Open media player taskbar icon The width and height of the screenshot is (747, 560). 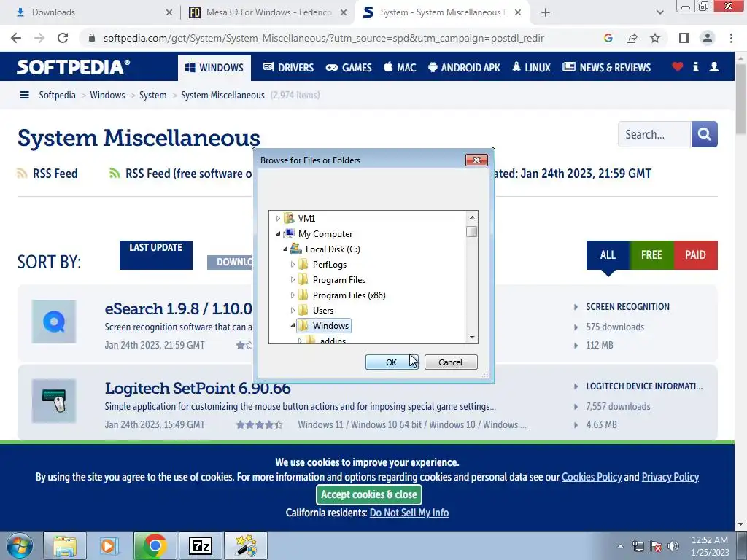109,545
